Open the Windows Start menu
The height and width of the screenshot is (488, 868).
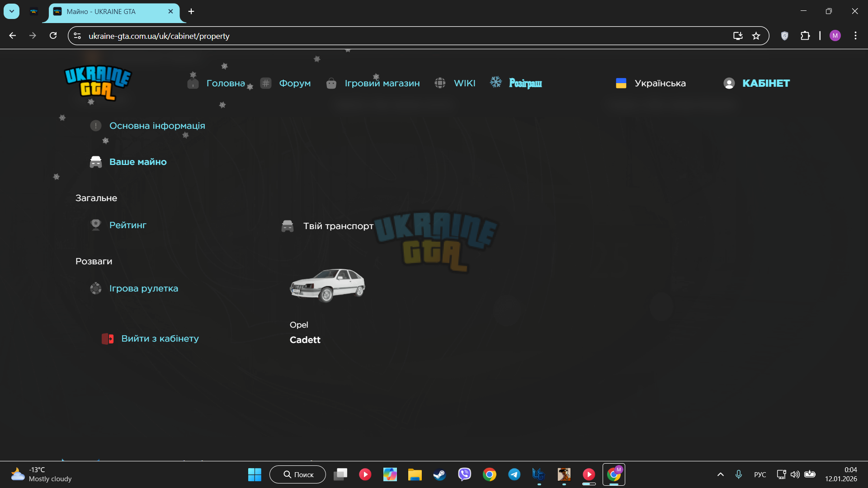point(255,474)
